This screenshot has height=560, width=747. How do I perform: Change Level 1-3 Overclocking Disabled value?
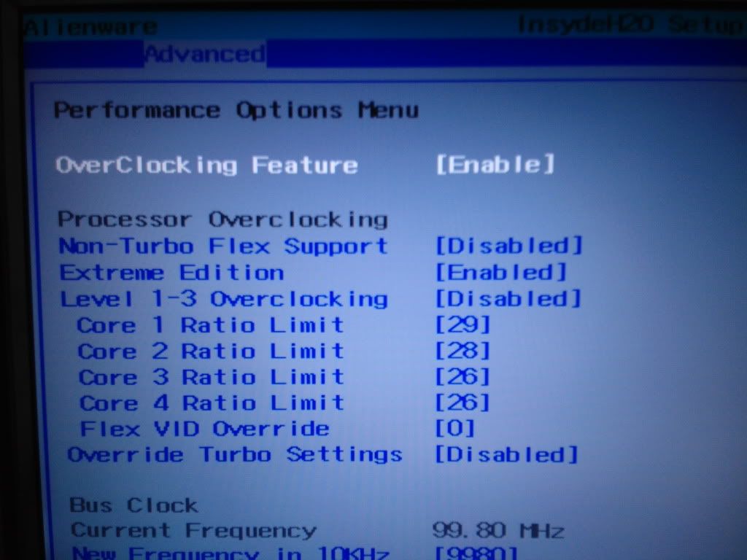point(508,298)
